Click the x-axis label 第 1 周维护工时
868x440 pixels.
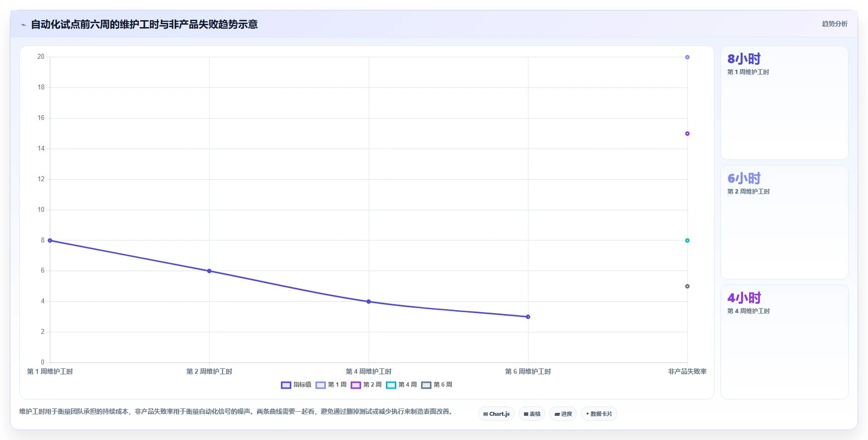(50, 371)
